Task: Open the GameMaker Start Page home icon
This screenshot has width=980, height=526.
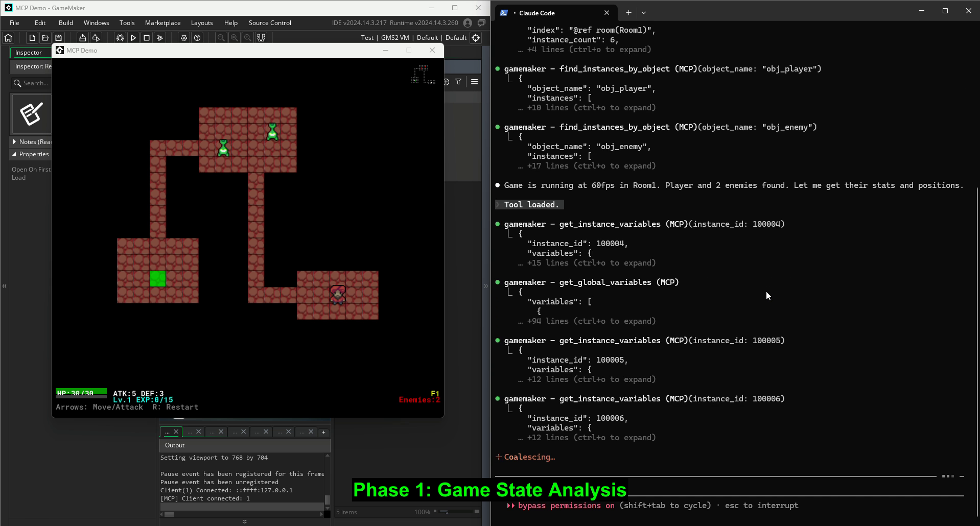Action: pos(8,38)
